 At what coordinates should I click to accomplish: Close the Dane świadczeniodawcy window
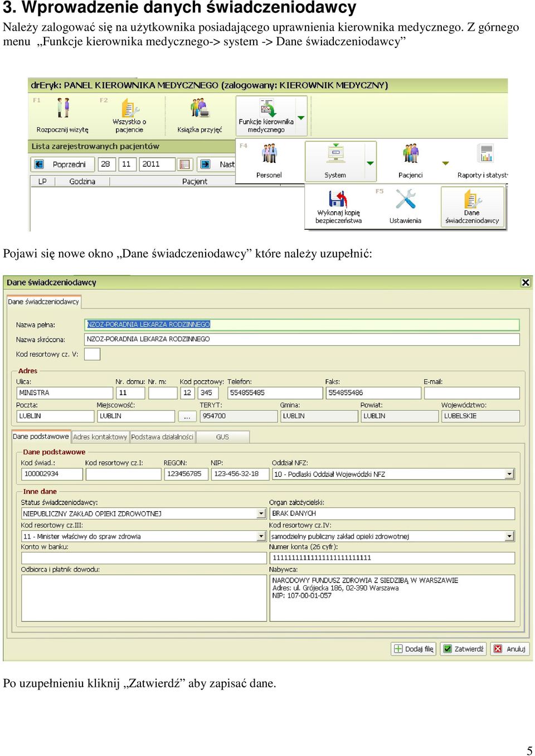525,283
